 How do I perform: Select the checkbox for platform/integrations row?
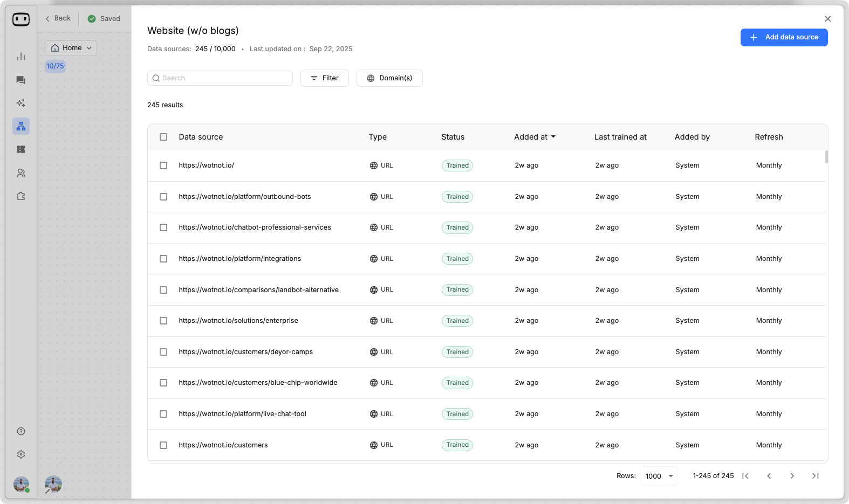point(163,259)
